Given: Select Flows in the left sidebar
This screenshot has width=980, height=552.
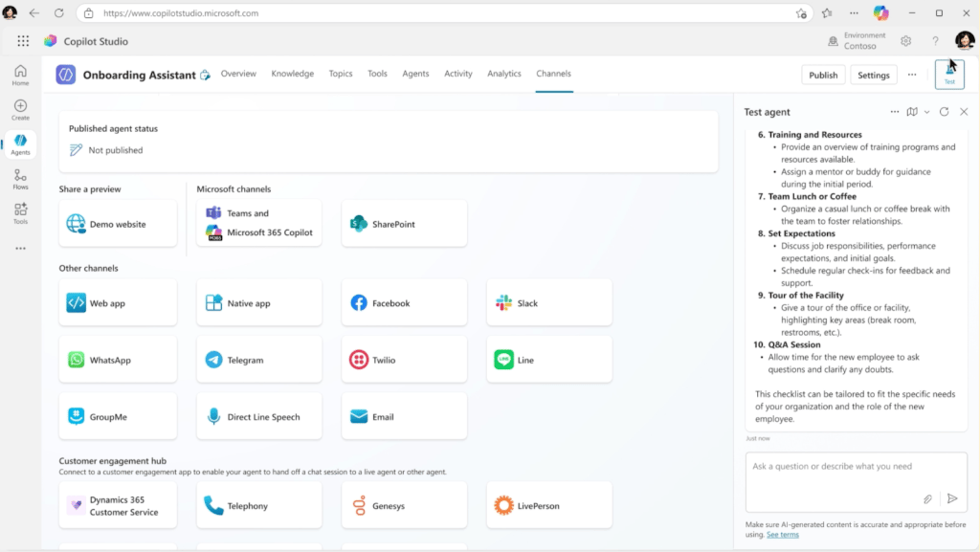Looking at the screenshot, I should coord(19,181).
